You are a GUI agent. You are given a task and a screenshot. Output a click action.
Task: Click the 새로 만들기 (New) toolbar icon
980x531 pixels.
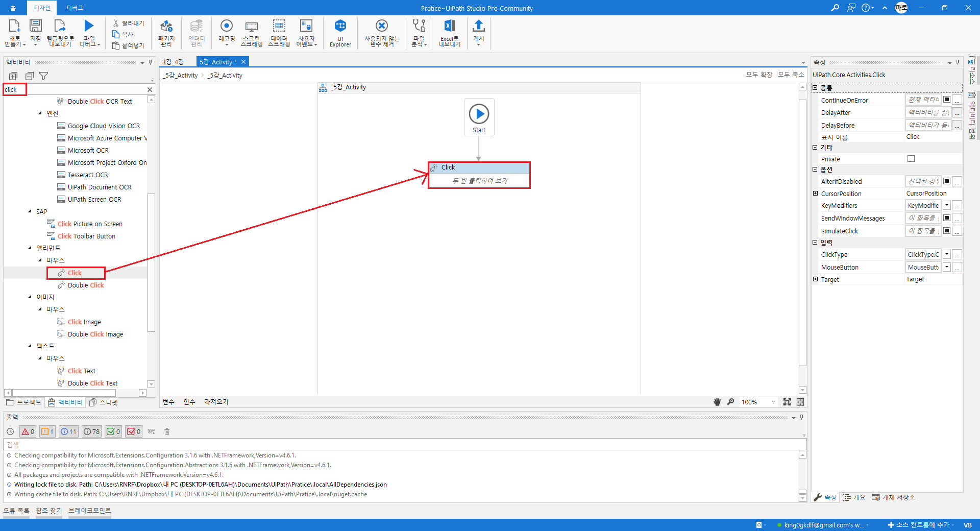14,26
